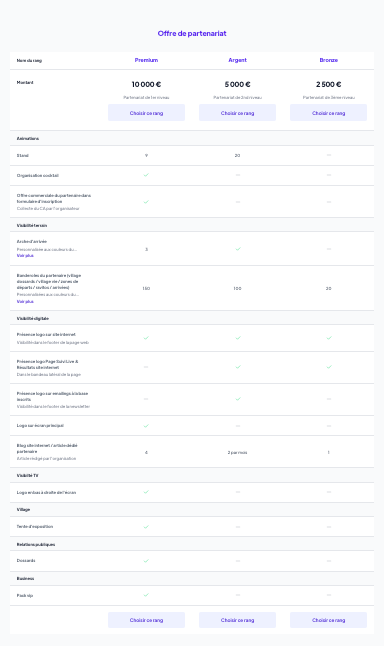Click Argent value 100 in Banderoles row
The image size is (384, 646).
click(x=237, y=288)
